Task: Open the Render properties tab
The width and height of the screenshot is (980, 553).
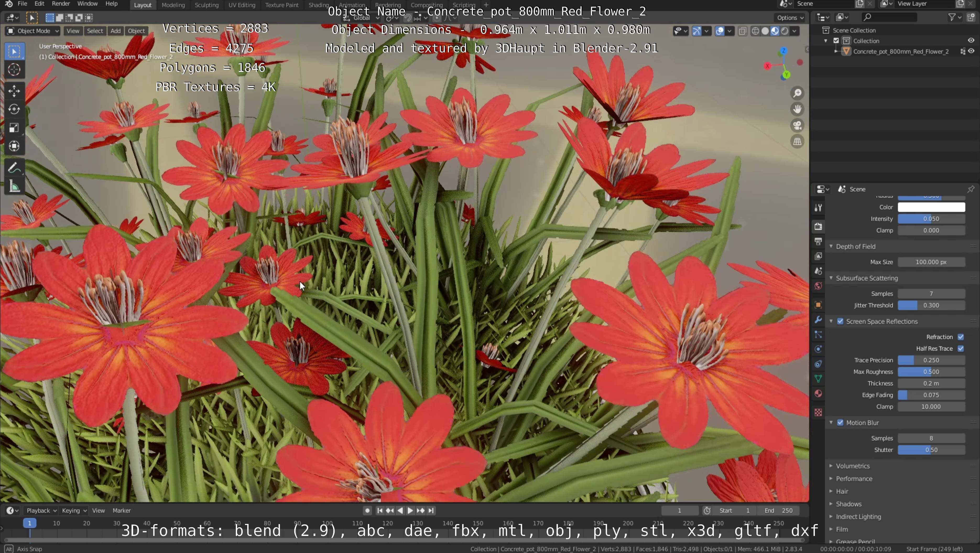Action: (818, 227)
